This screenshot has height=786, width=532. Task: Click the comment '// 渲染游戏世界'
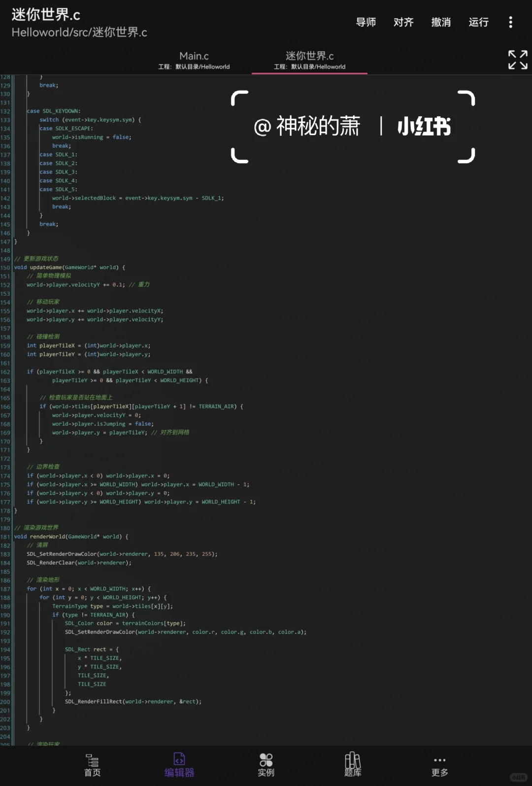pyautogui.click(x=36, y=528)
